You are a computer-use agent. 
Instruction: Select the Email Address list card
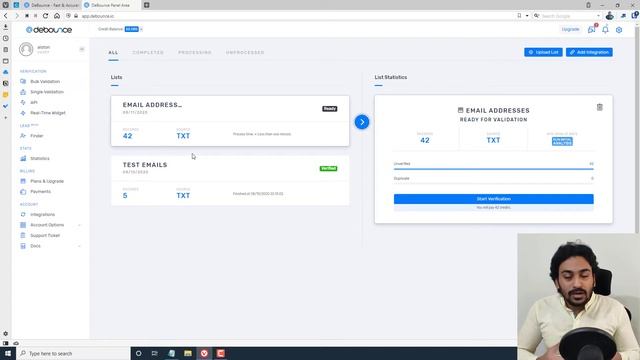coord(230,121)
